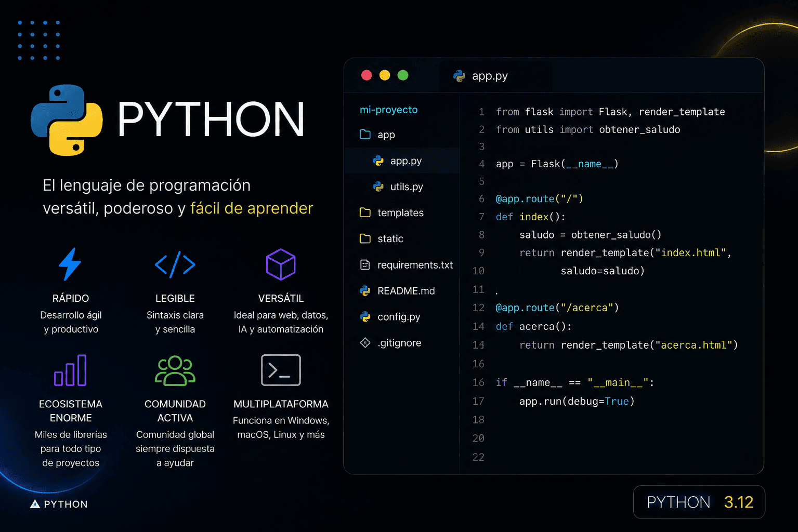Click the Python icon beside README.md
The width and height of the screenshot is (798, 532).
click(x=365, y=291)
